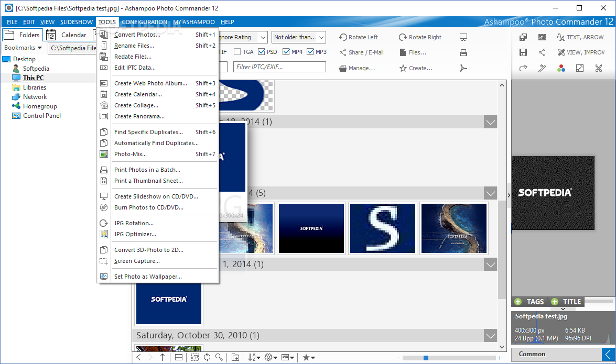This screenshot has width=616, height=364.
Task: Click the slideshow monitor icon in toolbar
Action: pos(463,37)
